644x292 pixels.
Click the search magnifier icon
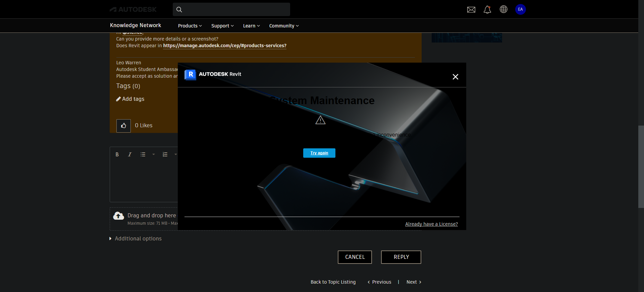179,9
